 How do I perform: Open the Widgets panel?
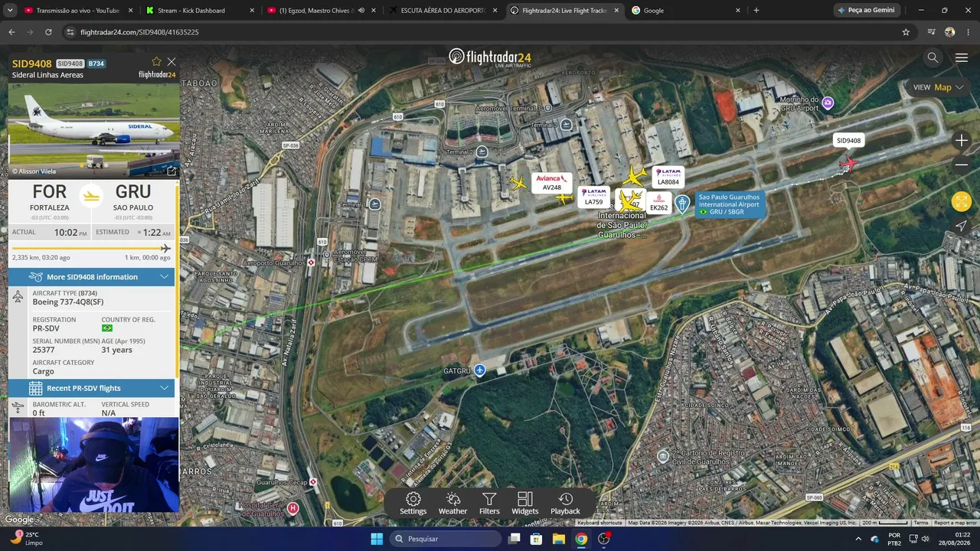click(x=524, y=504)
